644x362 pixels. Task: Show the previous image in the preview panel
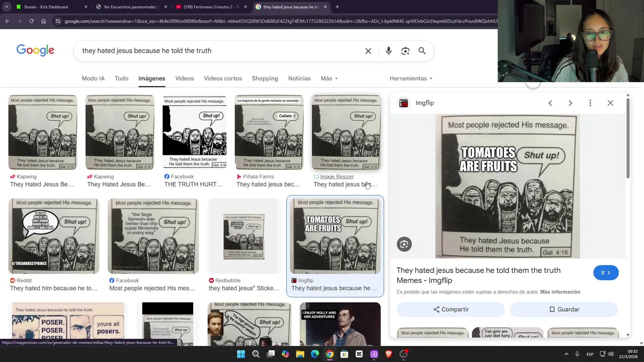[550, 103]
